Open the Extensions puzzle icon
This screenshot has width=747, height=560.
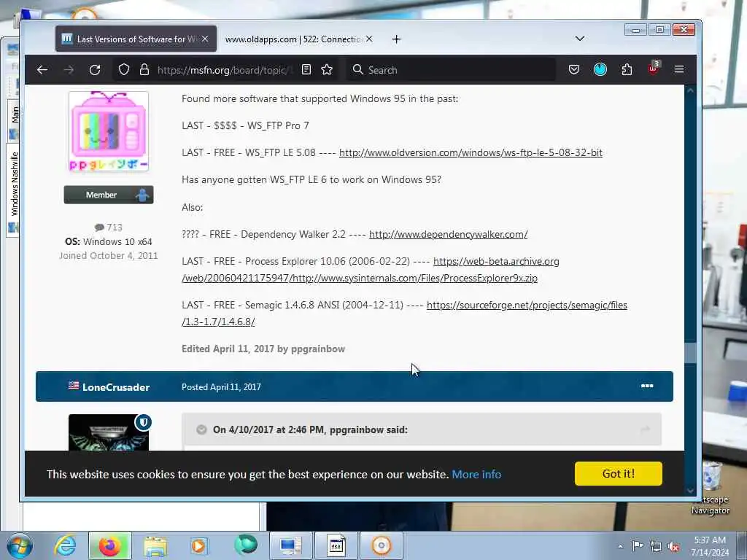click(x=627, y=70)
